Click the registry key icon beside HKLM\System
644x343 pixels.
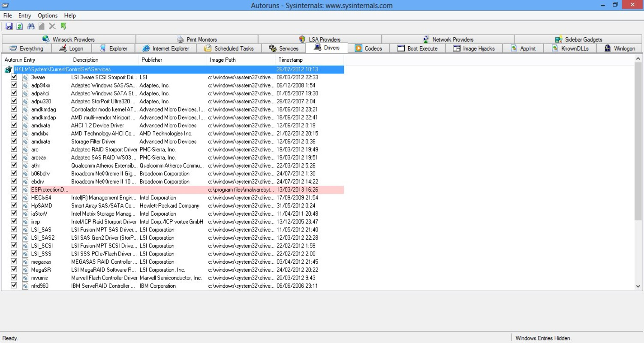pyautogui.click(x=8, y=69)
